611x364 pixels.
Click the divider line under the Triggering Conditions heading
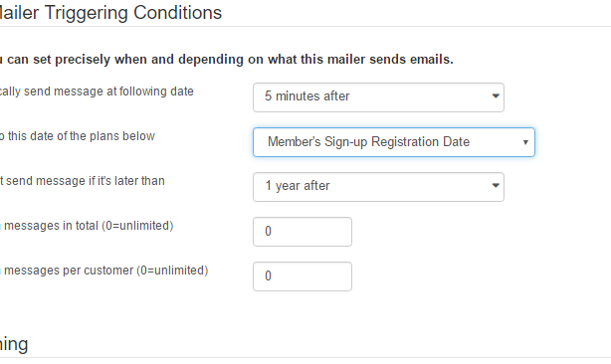[x=305, y=27]
